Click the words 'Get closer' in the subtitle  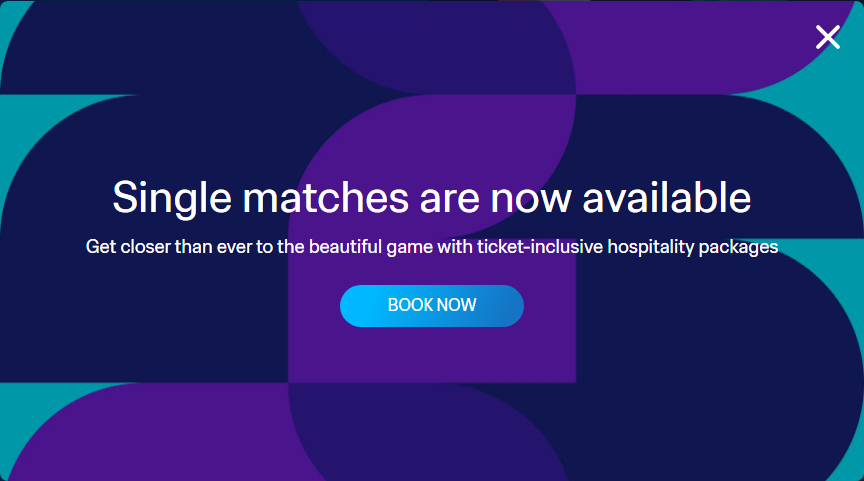[128, 246]
